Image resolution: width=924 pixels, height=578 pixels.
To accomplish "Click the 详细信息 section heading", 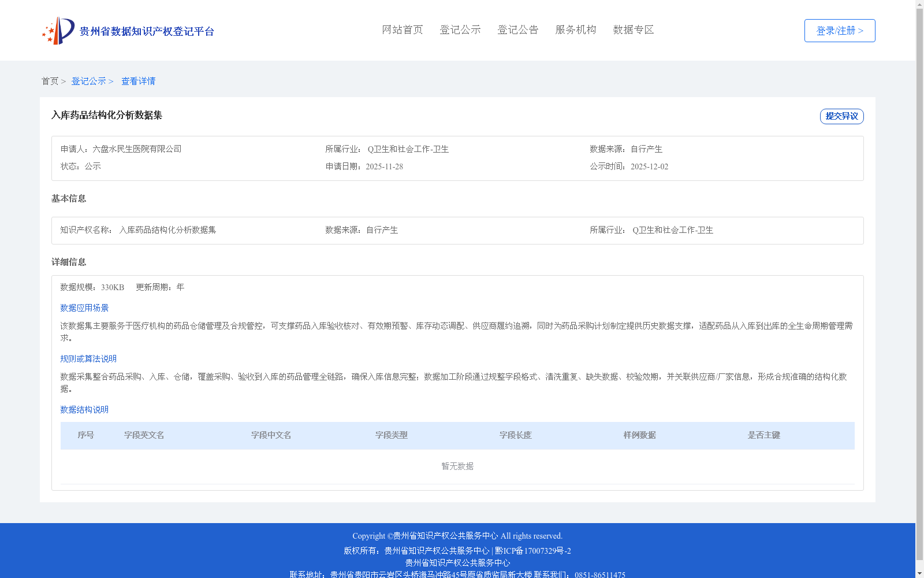I will tap(69, 262).
